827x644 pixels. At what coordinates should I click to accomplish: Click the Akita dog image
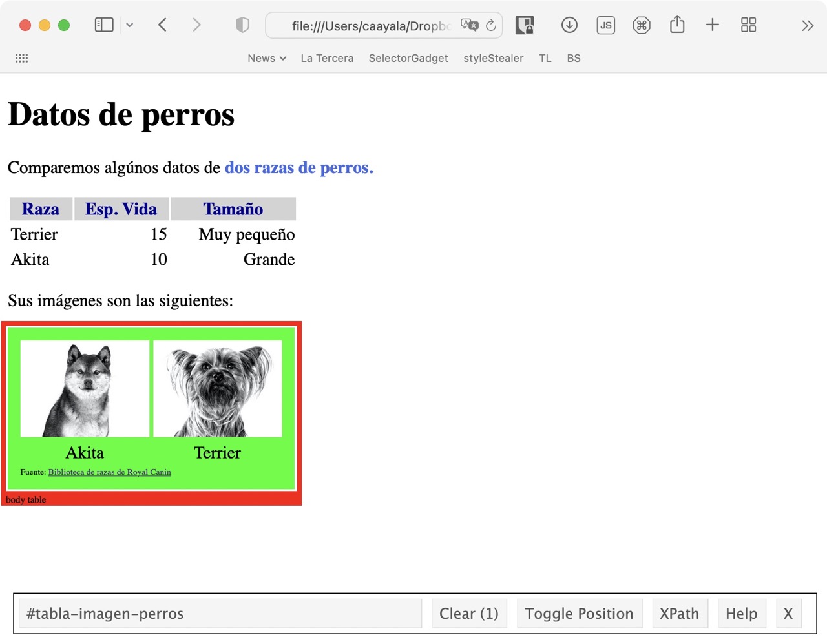click(85, 389)
